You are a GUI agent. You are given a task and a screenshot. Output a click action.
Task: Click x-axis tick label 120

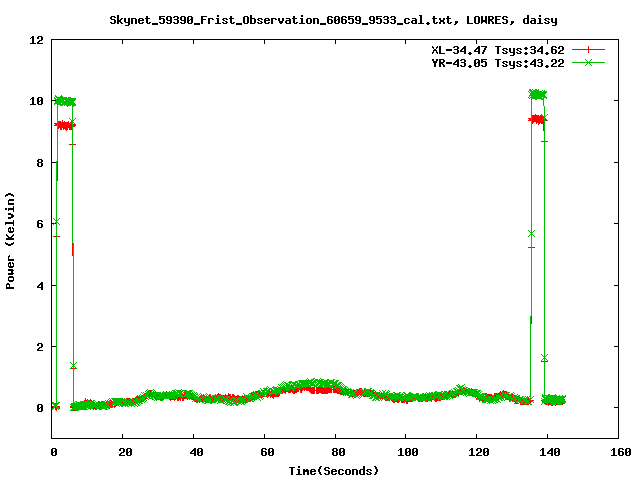click(x=479, y=452)
